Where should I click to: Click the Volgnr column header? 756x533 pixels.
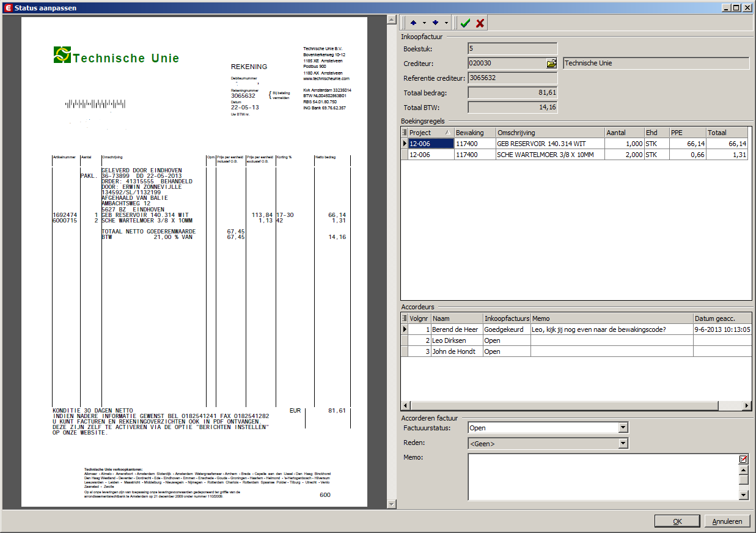coord(419,318)
